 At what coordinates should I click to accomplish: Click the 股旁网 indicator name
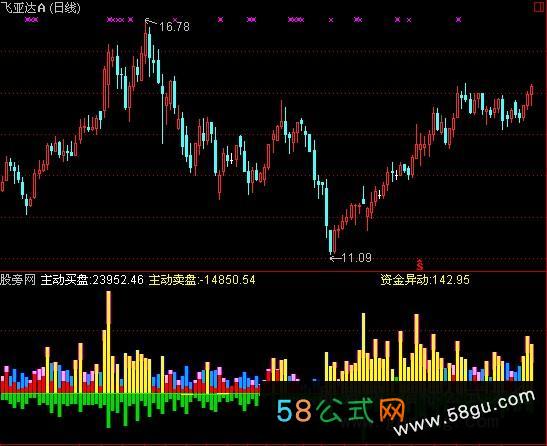pos(18,280)
